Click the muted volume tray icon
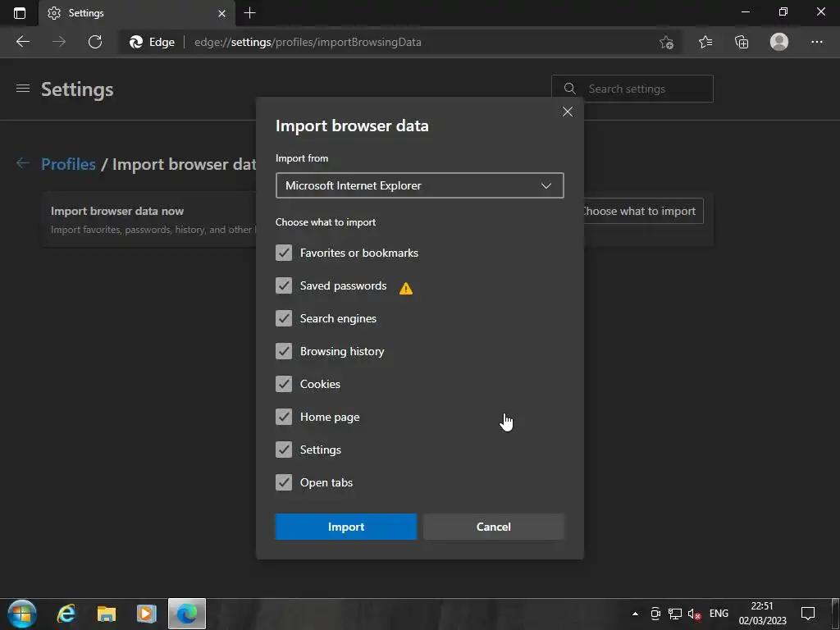Viewport: 840px width, 630px height. coord(694,614)
